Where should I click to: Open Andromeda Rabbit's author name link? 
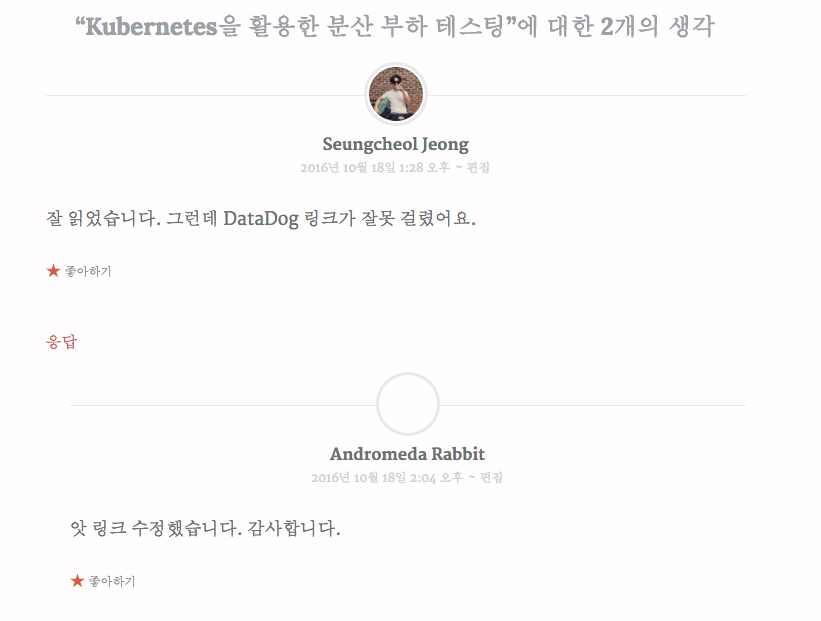coord(407,454)
